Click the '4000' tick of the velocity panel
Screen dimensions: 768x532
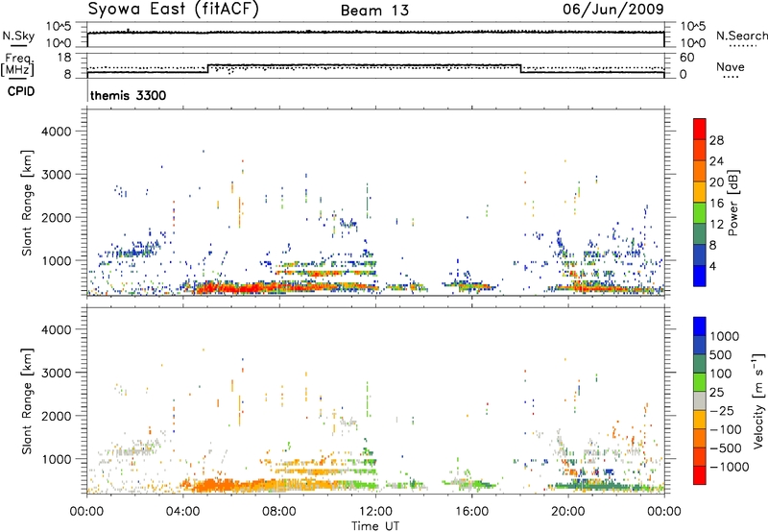[57, 329]
